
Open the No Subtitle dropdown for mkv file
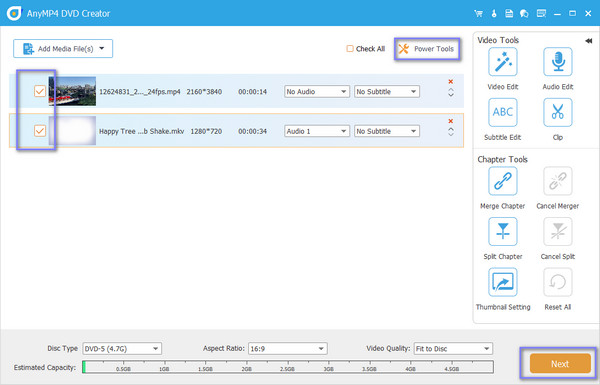(x=386, y=131)
